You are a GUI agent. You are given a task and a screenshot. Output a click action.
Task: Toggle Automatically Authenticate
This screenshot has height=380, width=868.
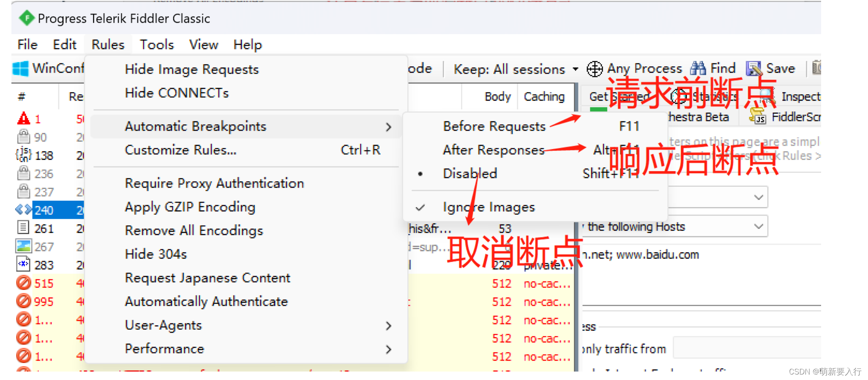tap(206, 302)
